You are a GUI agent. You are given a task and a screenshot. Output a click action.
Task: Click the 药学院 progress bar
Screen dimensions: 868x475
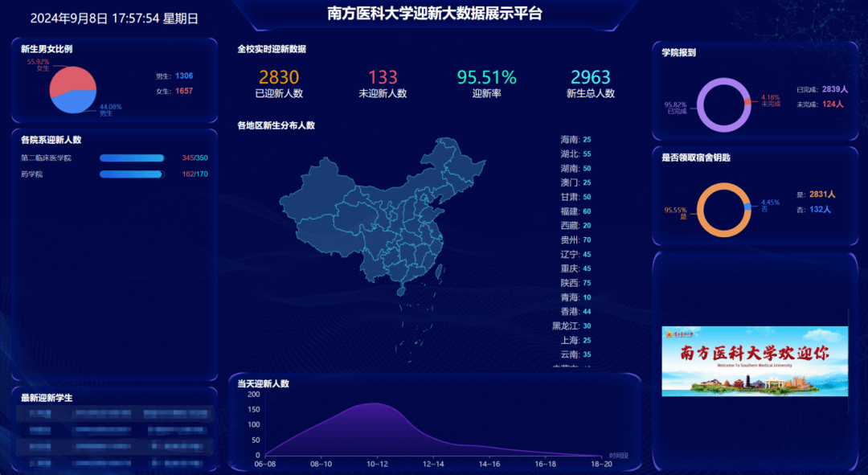[132, 174]
